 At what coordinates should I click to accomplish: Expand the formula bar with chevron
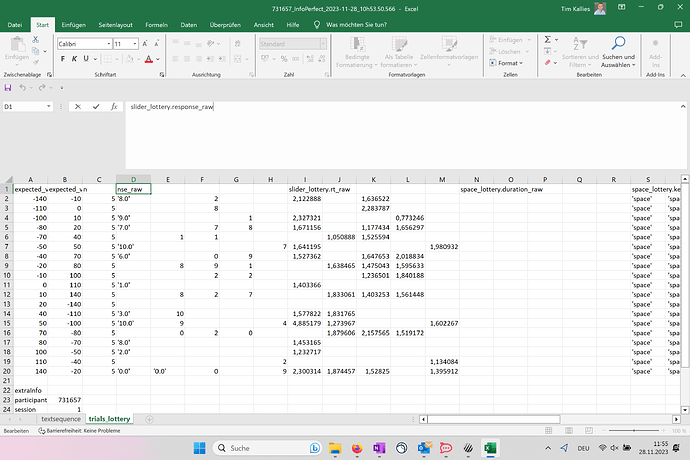coord(683,107)
